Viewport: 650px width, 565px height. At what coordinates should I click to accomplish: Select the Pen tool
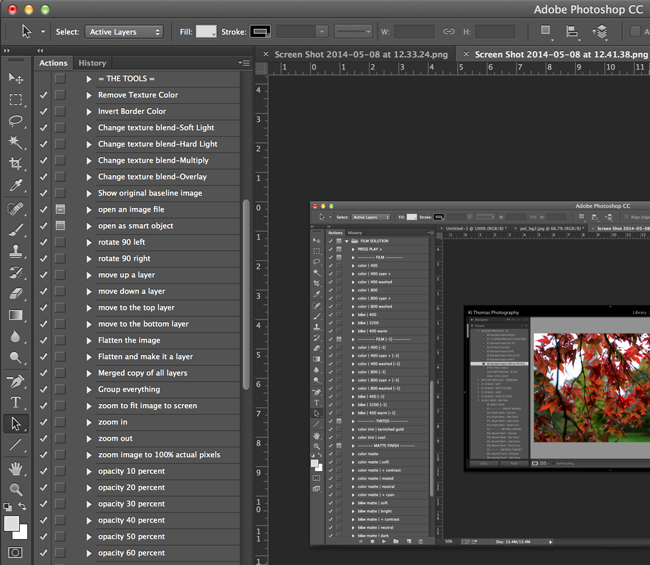click(x=16, y=381)
